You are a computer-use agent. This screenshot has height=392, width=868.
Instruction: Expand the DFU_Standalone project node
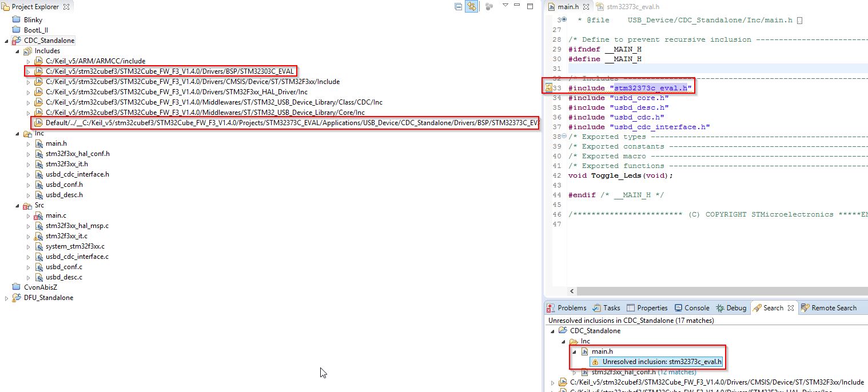tap(7, 298)
